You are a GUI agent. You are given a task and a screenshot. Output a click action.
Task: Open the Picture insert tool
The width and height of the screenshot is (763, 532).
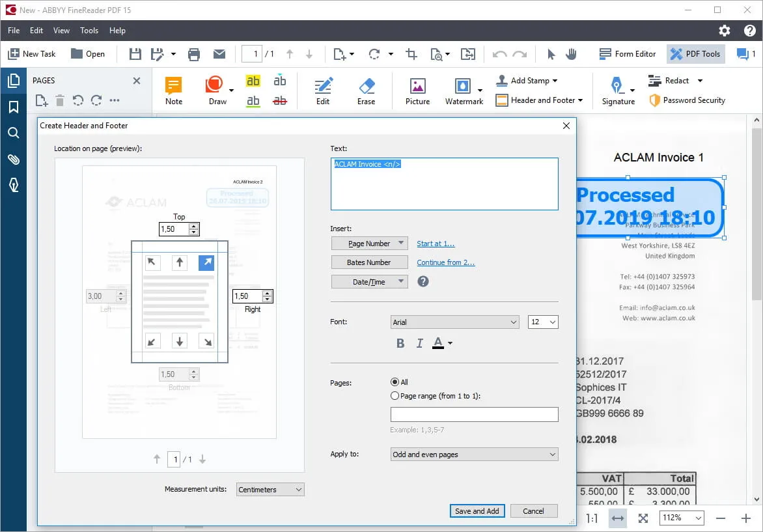(417, 86)
